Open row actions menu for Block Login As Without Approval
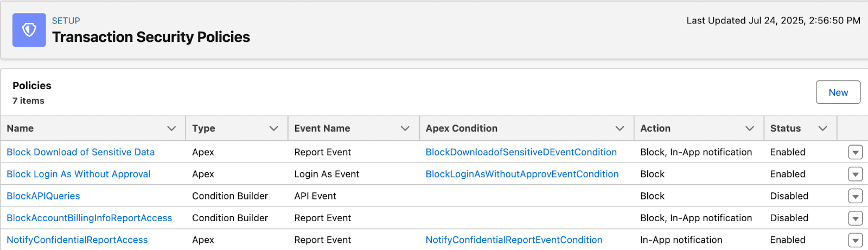Image resolution: width=868 pixels, height=250 pixels. pos(855,174)
